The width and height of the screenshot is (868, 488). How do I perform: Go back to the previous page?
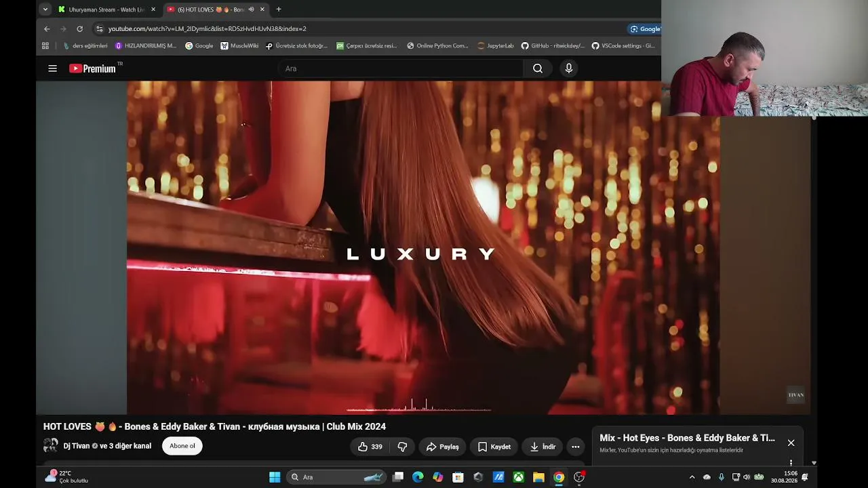(x=47, y=29)
